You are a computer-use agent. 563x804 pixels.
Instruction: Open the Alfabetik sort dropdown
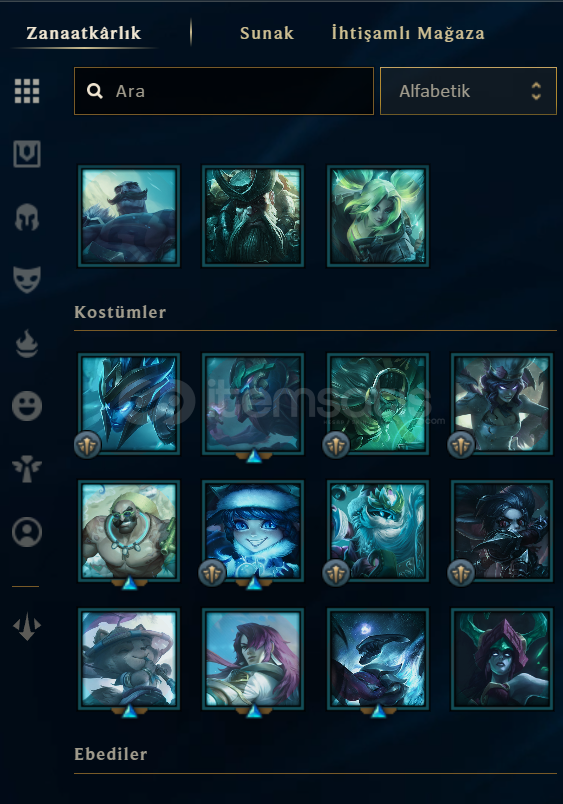point(468,91)
